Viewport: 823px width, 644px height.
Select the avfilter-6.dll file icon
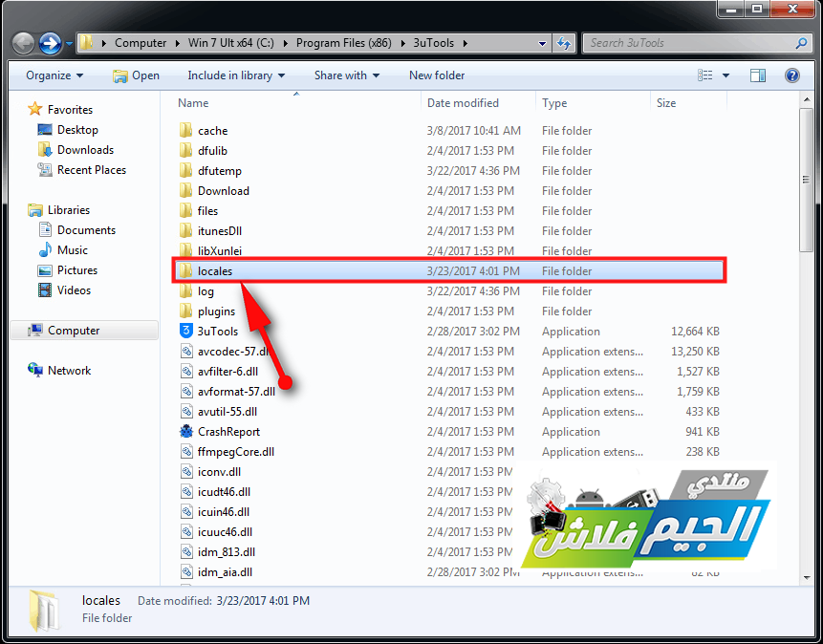[186, 371]
